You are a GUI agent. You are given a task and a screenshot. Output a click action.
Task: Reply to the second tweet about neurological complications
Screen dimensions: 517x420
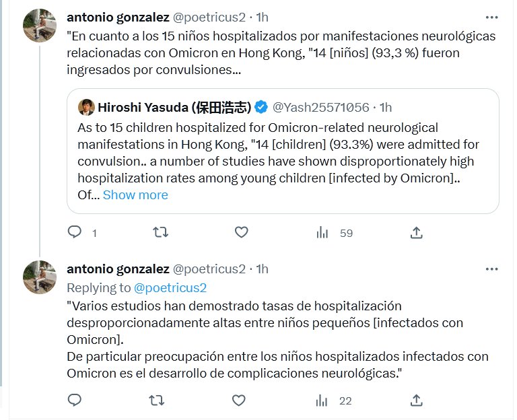(x=75, y=400)
